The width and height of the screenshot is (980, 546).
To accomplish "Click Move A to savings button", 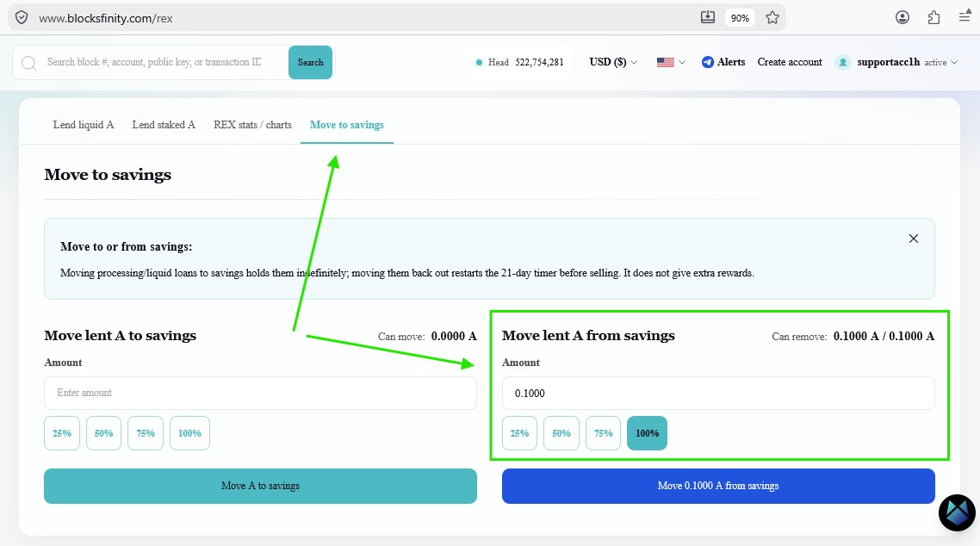I will 261,486.
